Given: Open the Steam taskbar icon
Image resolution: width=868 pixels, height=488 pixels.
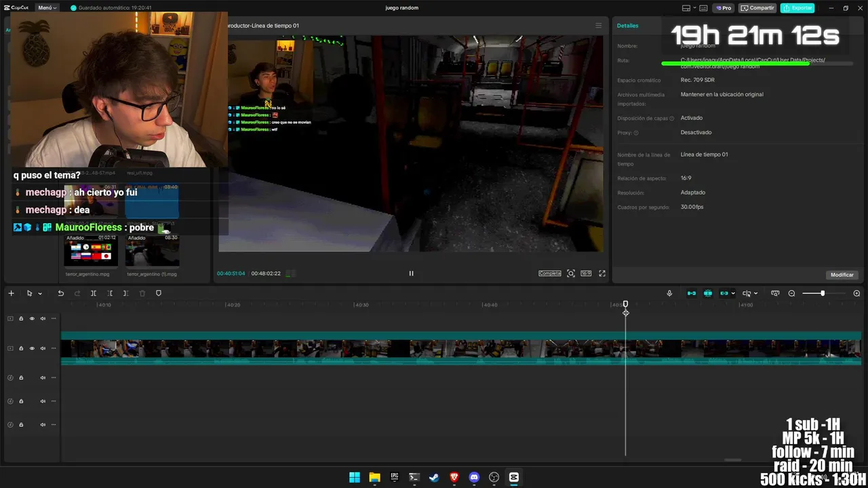Looking at the screenshot, I should point(434,477).
